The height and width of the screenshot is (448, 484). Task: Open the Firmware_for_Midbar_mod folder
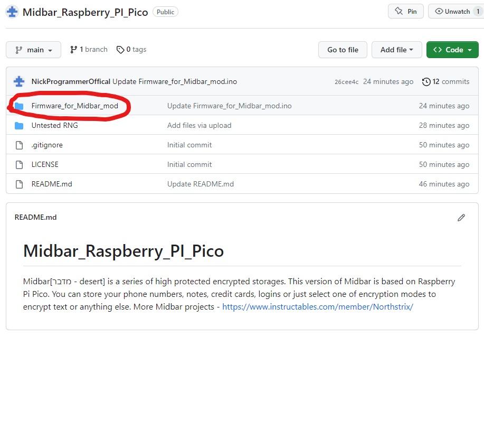75,106
